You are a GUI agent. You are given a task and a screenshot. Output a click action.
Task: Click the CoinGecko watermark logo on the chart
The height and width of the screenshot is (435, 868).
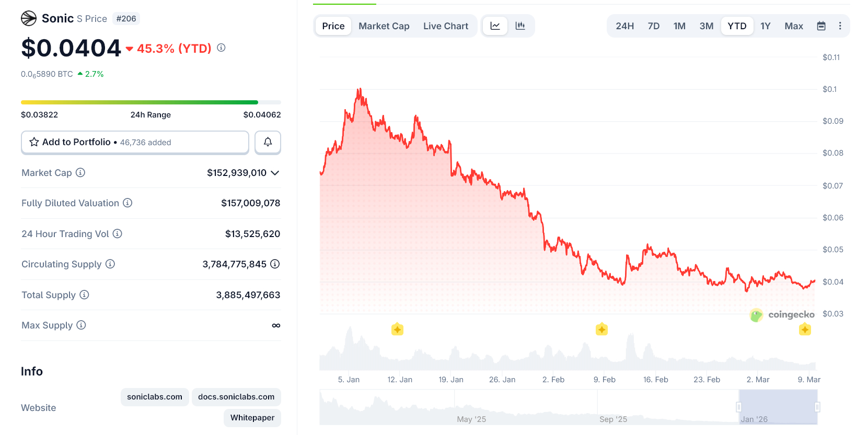756,315
